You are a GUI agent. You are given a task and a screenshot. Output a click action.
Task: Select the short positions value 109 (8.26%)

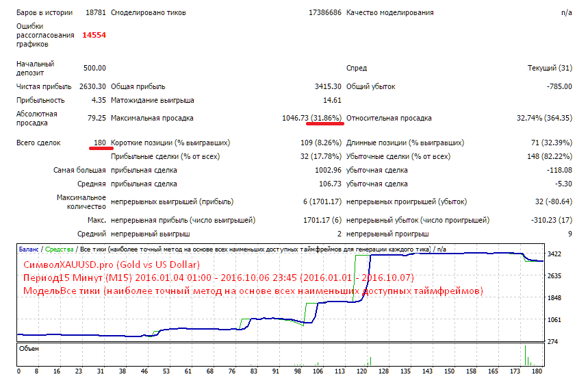pos(321,143)
